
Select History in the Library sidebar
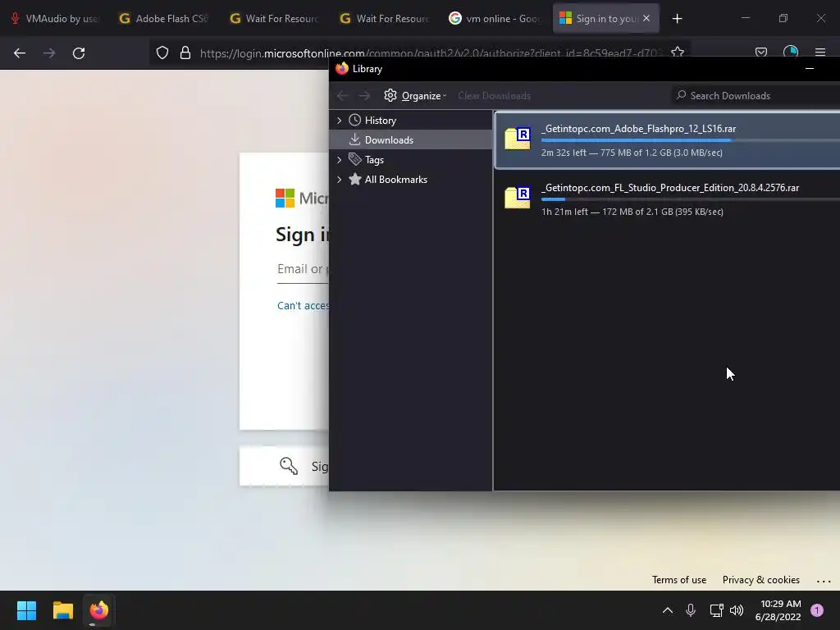point(381,121)
